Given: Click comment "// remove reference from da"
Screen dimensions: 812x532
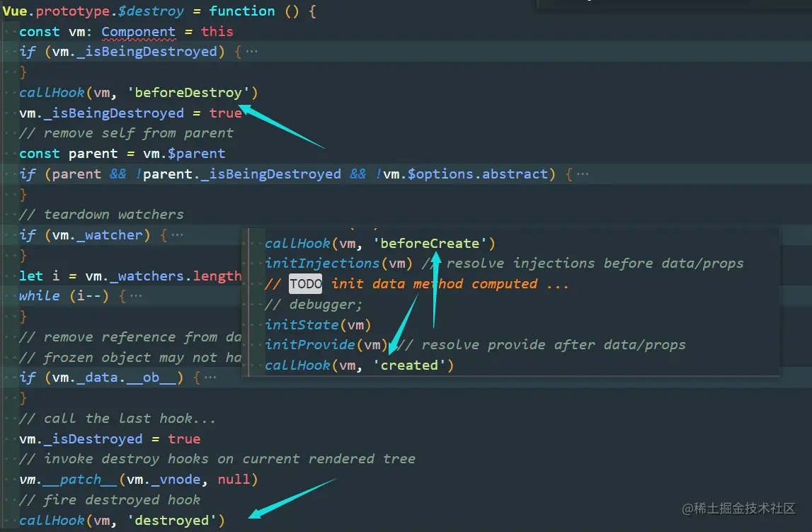Looking at the screenshot, I should [x=130, y=337].
